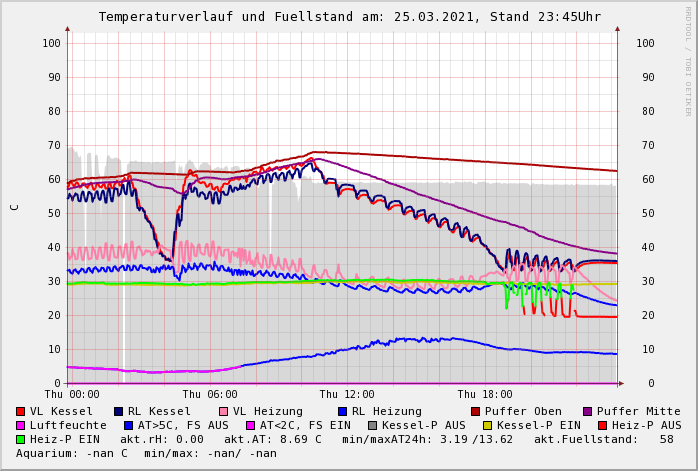Click the red VL Kessel legend swatch
Screen dimensions: 698x471
click(21, 411)
